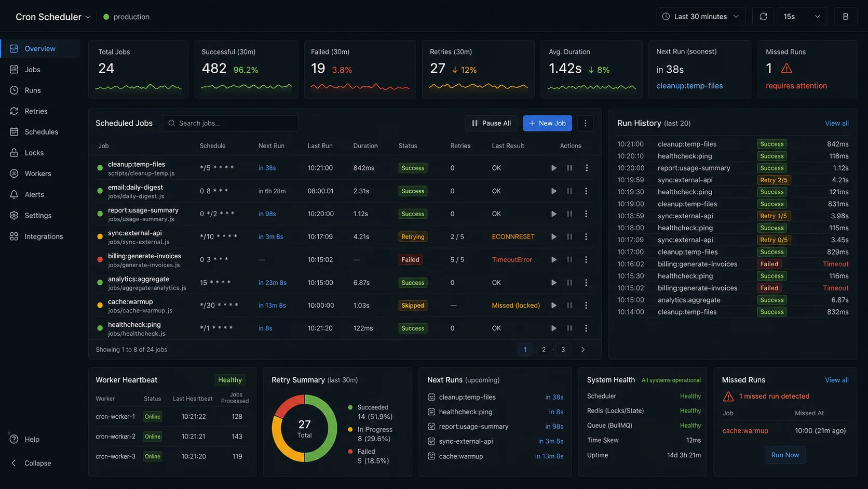Run the analytics:aggregate job
Screen dimensions: 868x489
[x=553, y=283]
